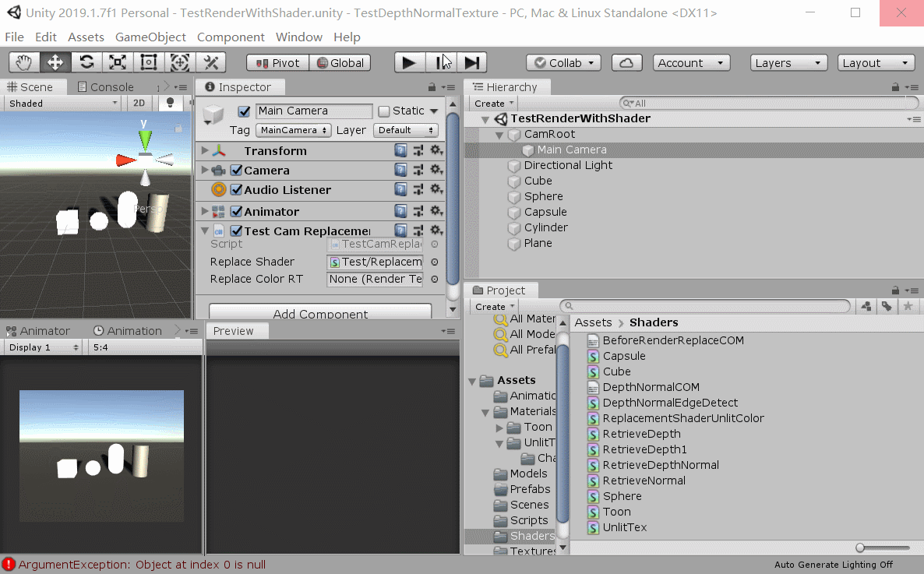Open the Window menu
Viewport: 924px width, 574px height.
tap(298, 37)
